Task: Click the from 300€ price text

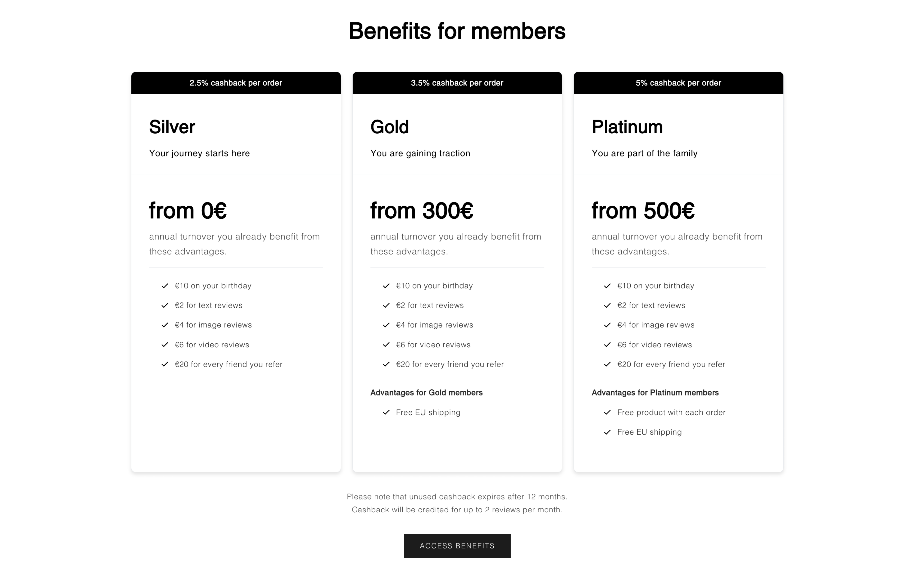Action: click(422, 211)
